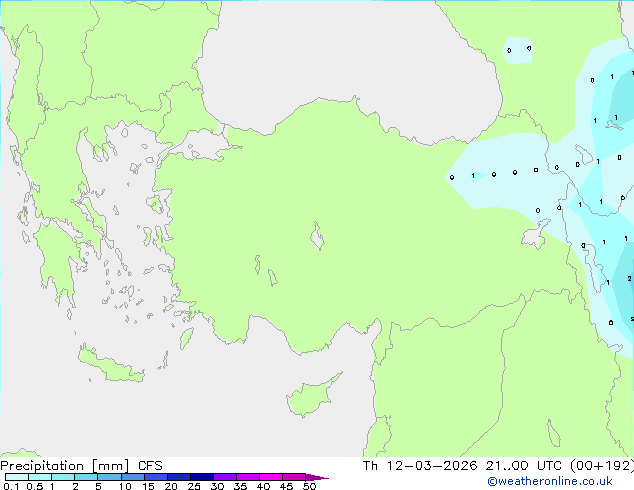Click the 0.5–1 mm legend swatch

pos(40,477)
